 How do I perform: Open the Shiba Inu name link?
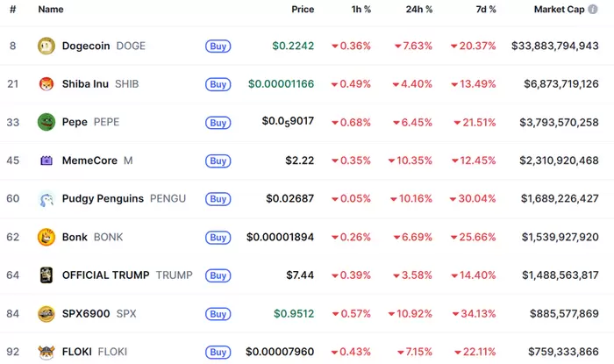(87, 84)
